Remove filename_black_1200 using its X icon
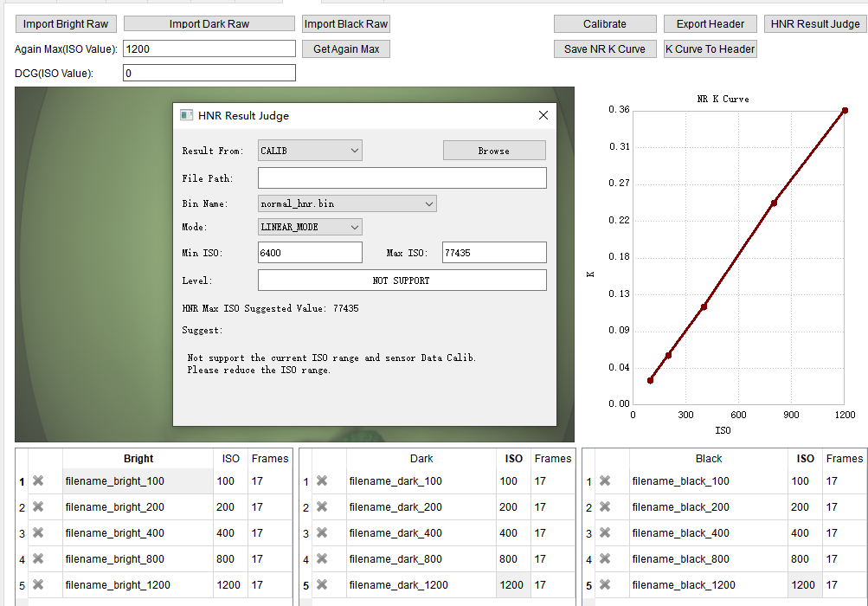Screen dimensions: 868x606 point(605,585)
